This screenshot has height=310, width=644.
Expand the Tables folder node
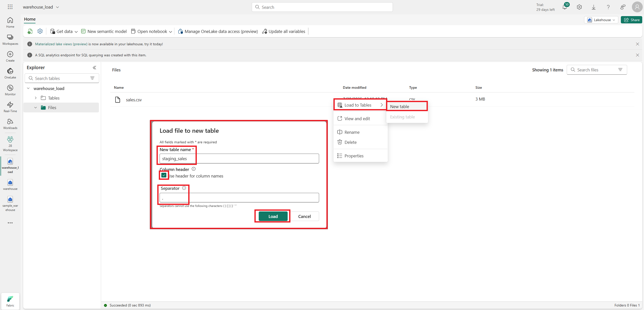36,98
